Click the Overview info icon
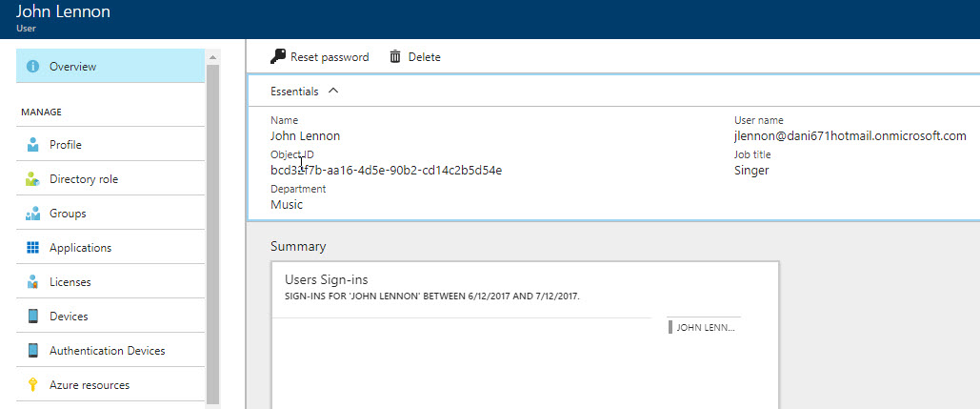This screenshot has width=980, height=409. (33, 67)
